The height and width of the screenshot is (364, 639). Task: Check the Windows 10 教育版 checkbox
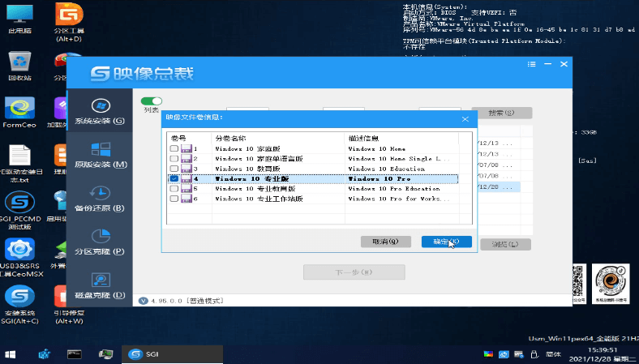[x=174, y=169]
